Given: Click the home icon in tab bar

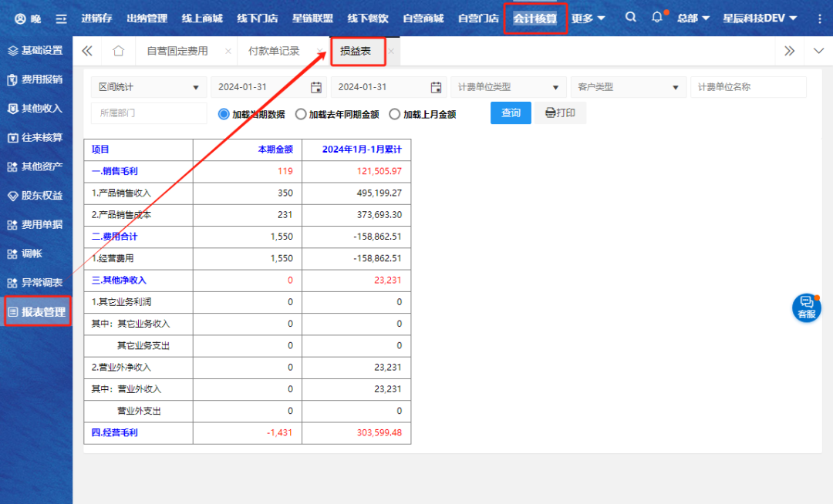Looking at the screenshot, I should point(118,51).
